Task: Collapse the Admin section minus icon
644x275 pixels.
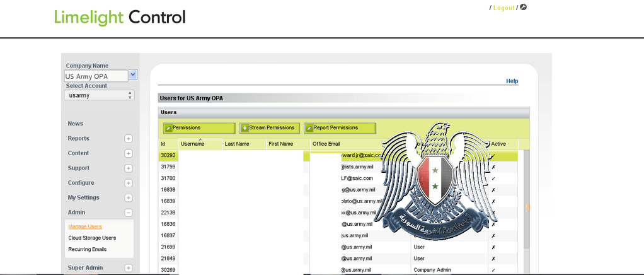Action: click(129, 213)
